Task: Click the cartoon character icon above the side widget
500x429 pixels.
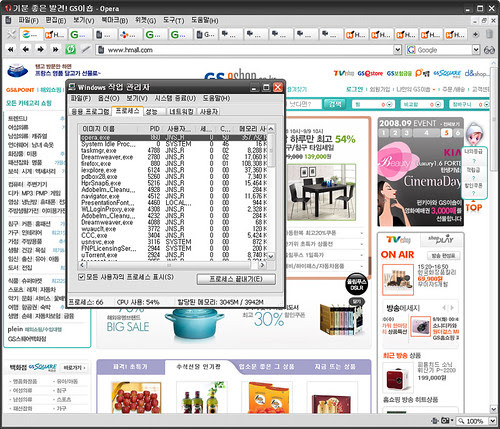Action: [474, 135]
